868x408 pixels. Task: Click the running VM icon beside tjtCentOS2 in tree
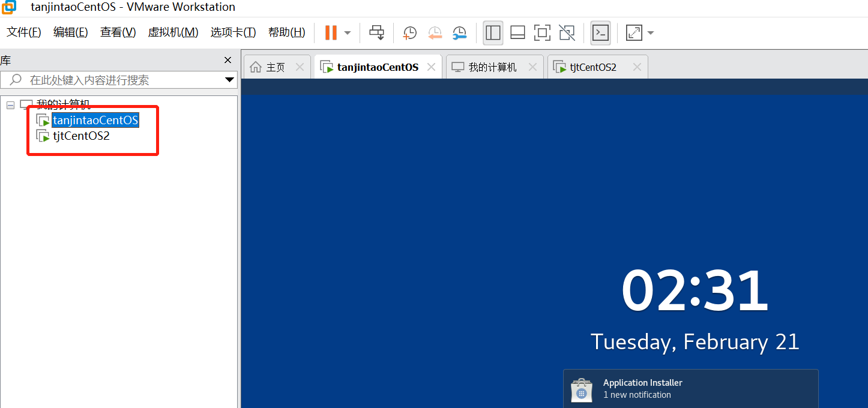[43, 136]
